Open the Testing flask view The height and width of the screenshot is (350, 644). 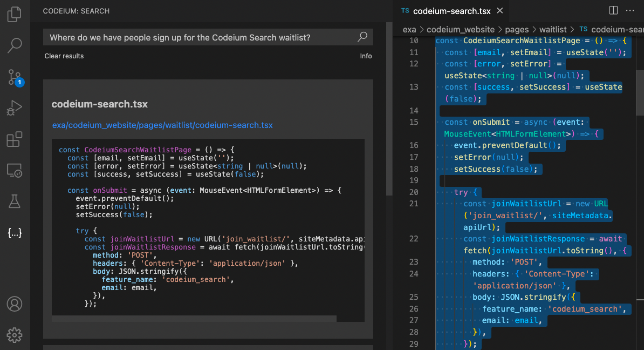pos(15,201)
